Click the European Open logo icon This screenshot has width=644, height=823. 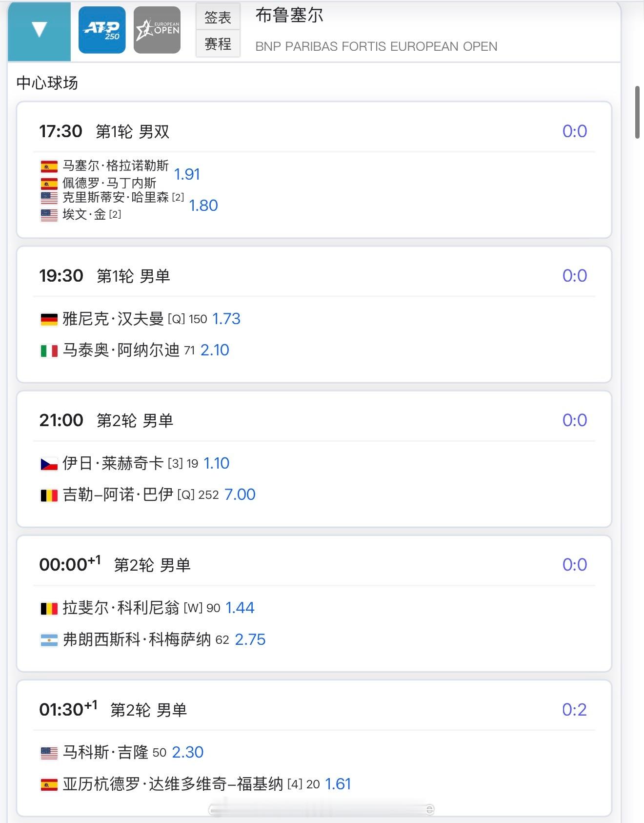tap(157, 30)
